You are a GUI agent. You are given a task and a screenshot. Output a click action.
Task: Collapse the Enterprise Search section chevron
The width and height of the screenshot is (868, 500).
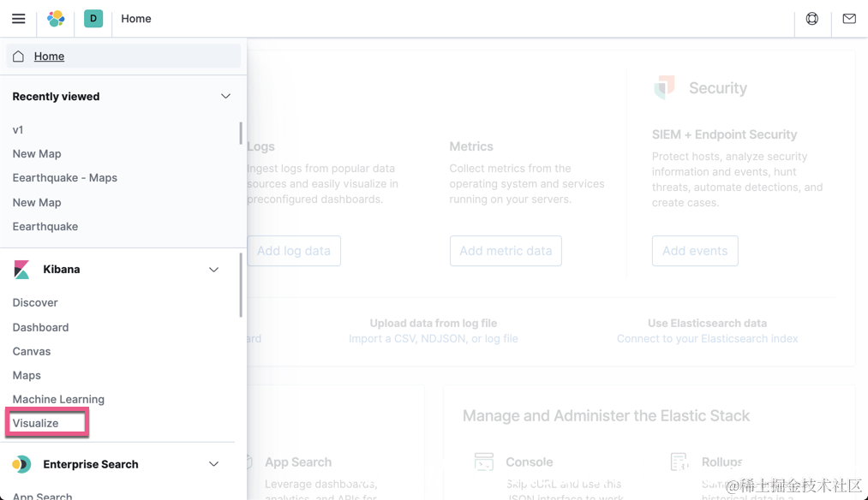pyautogui.click(x=213, y=464)
